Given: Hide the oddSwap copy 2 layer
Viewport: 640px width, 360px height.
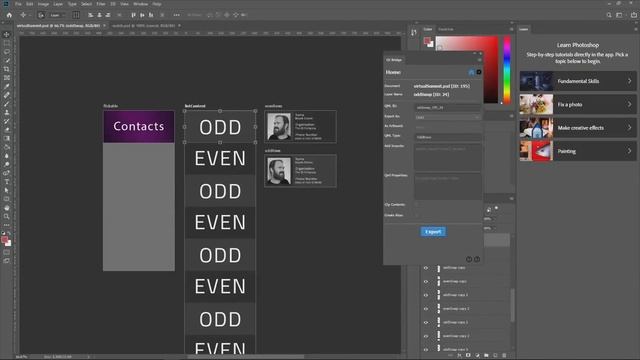Looking at the screenshot, I should (x=426, y=295).
